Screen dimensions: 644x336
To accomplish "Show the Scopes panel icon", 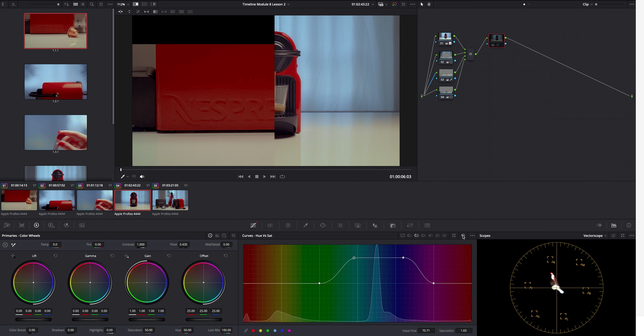I will (x=614, y=225).
